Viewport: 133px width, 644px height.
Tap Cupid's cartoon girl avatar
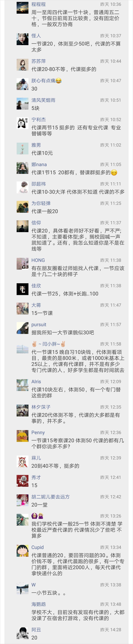pos(23,551)
